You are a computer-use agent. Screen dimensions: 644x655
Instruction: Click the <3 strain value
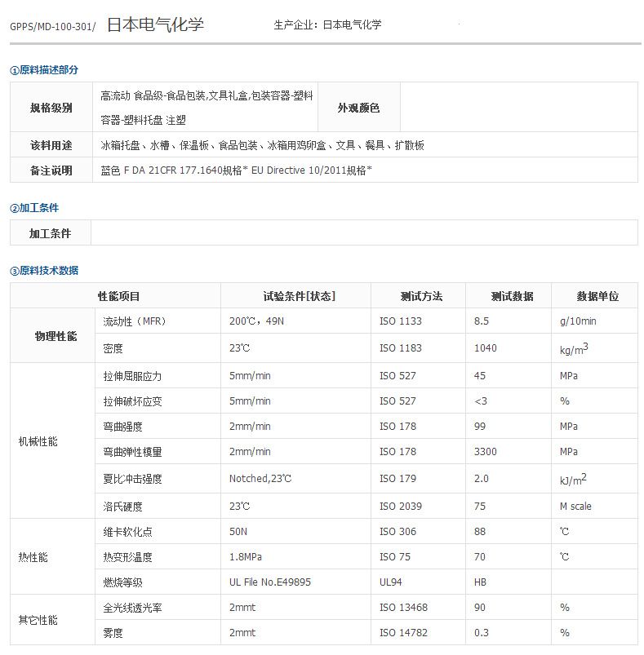pyautogui.click(x=481, y=401)
